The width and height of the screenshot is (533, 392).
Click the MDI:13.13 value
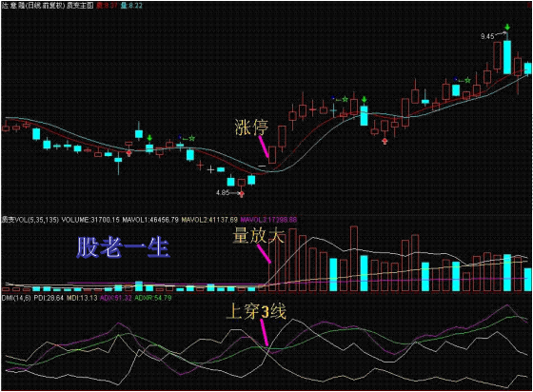tap(82, 298)
